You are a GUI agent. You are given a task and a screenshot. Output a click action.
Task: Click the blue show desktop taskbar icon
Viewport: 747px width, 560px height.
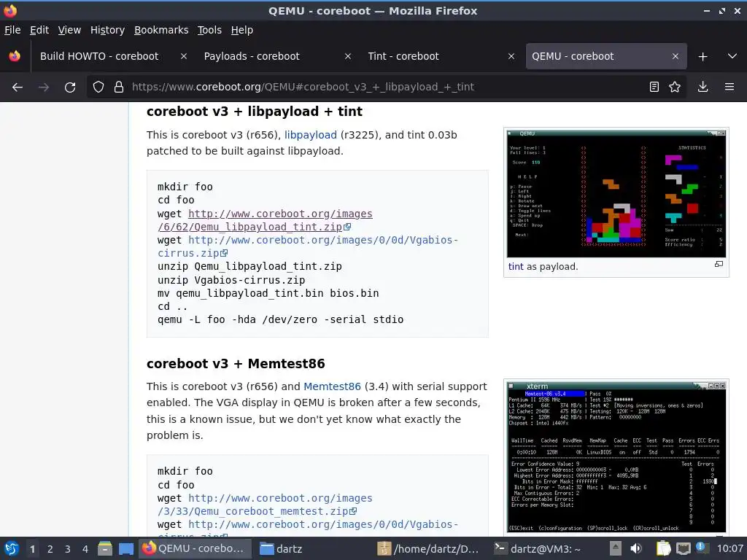pos(125,548)
